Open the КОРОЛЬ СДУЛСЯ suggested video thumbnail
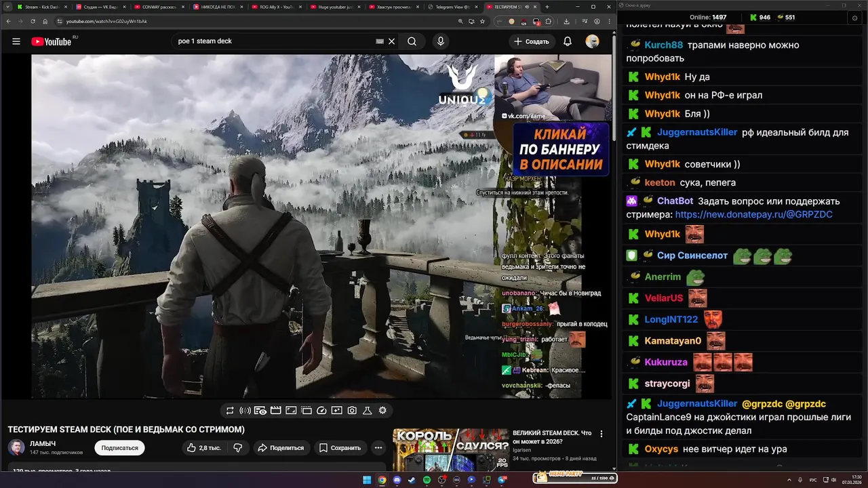 451,449
